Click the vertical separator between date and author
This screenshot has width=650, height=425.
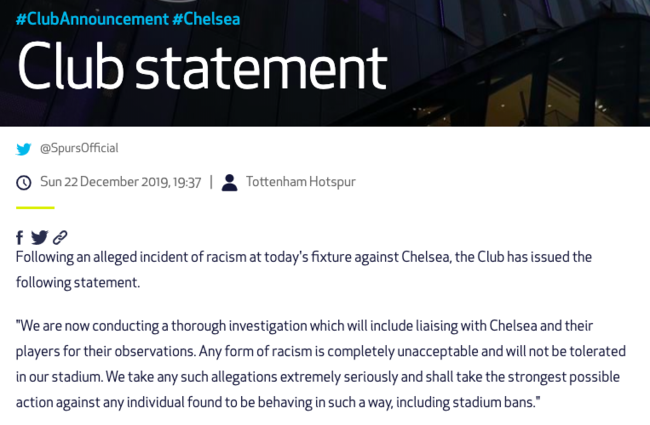[x=211, y=182]
